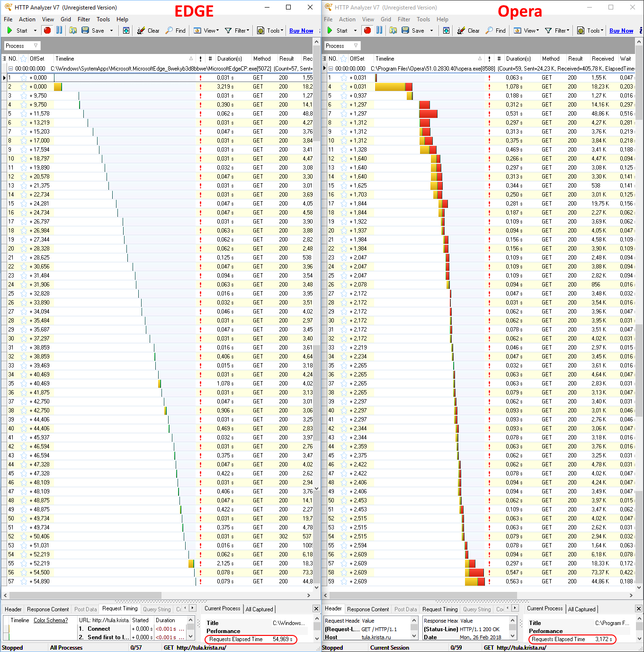Click the red Stop icon in Opera window
This screenshot has width=644, height=652.
367,30
